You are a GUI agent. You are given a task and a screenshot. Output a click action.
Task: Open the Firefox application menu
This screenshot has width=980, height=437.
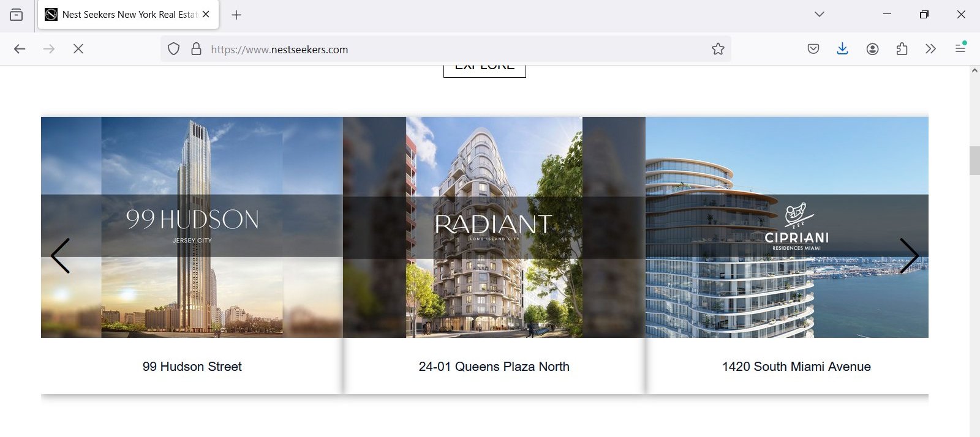tap(960, 48)
